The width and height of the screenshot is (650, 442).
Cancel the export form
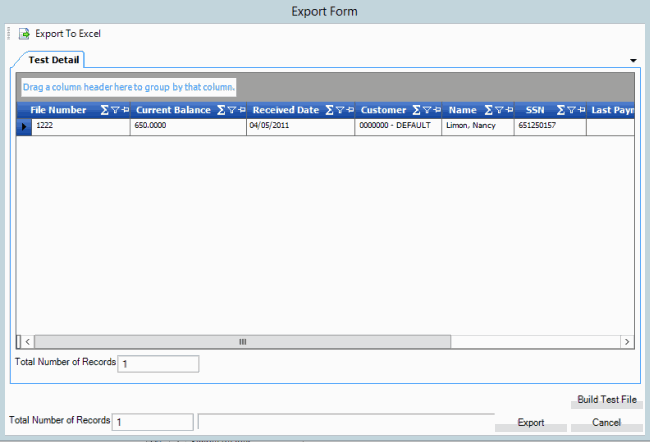click(606, 423)
